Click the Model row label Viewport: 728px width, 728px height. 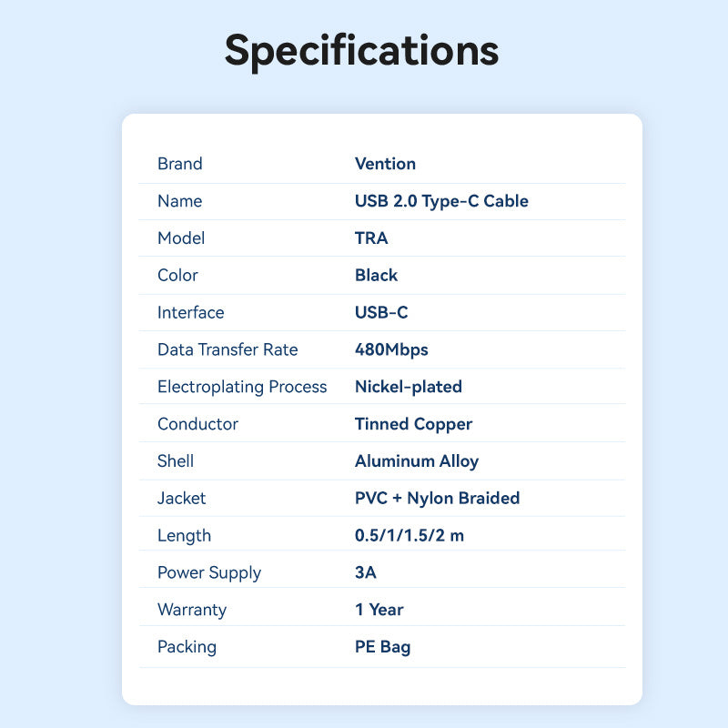[181, 238]
